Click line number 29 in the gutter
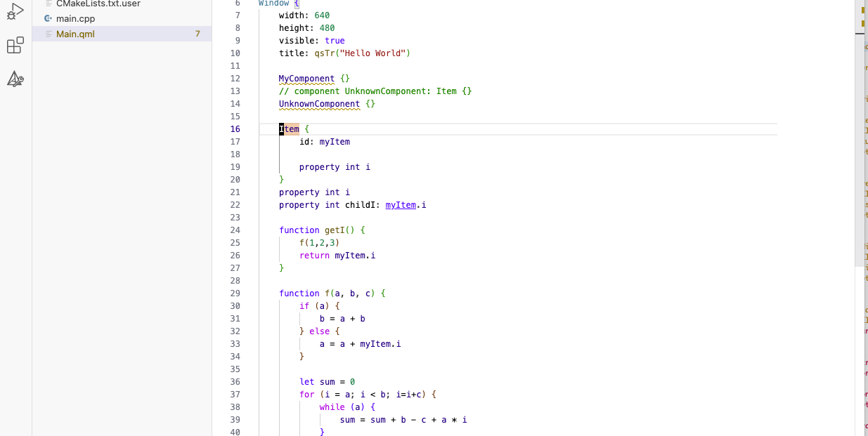868x436 pixels. point(235,293)
